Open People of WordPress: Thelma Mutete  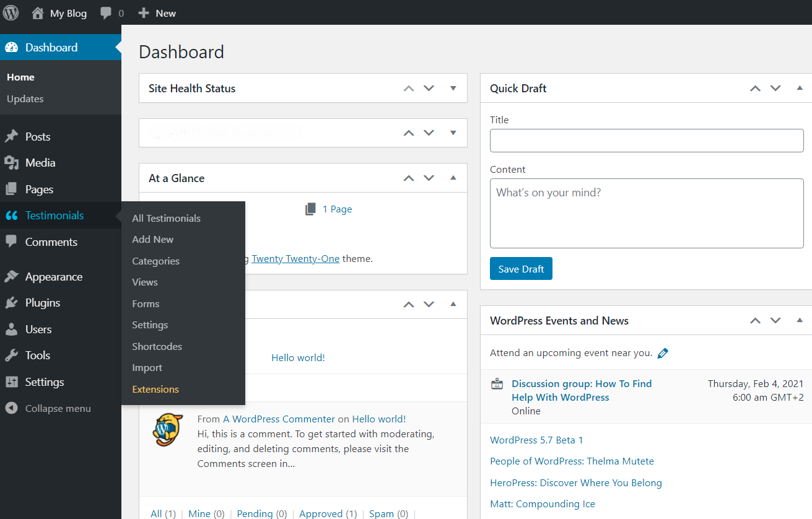pos(572,461)
